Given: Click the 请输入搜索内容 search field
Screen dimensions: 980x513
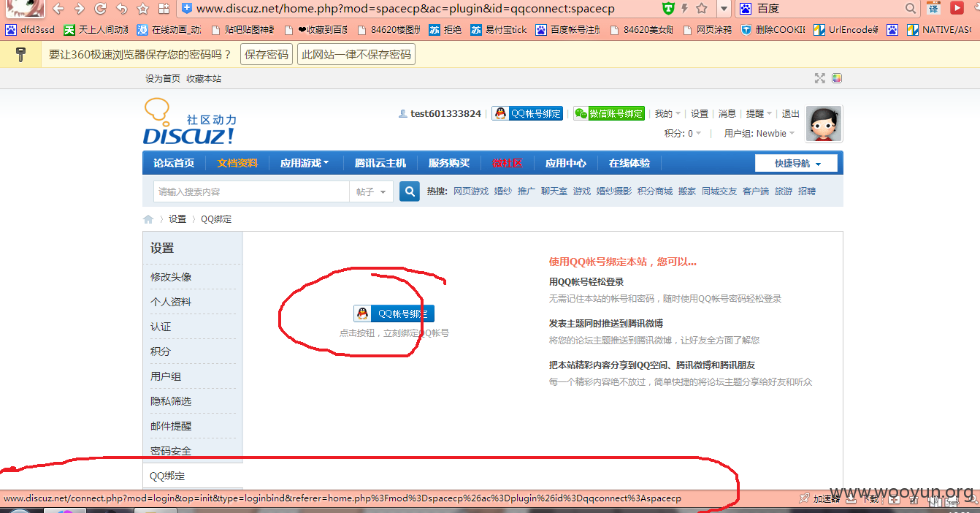Looking at the screenshot, I should click(251, 191).
